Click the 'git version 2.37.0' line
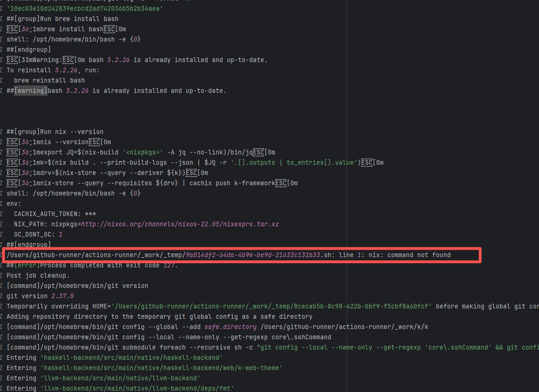Screen dimensions: 539x392 tap(40, 296)
